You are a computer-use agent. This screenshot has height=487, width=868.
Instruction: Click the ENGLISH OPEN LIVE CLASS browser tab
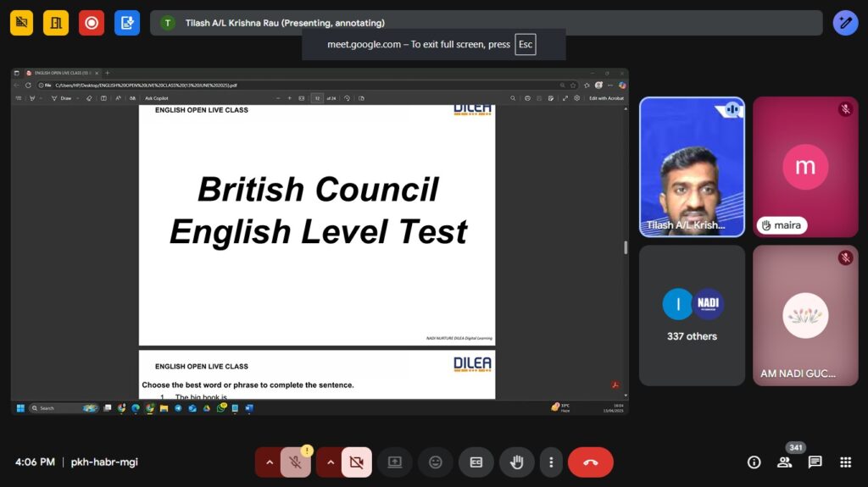(x=63, y=73)
